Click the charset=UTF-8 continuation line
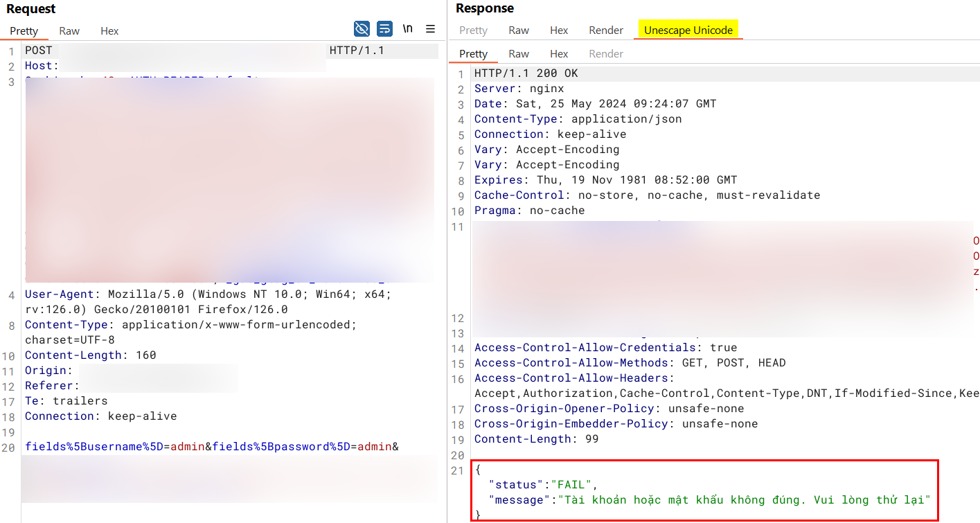Image resolution: width=980 pixels, height=523 pixels. click(x=70, y=340)
